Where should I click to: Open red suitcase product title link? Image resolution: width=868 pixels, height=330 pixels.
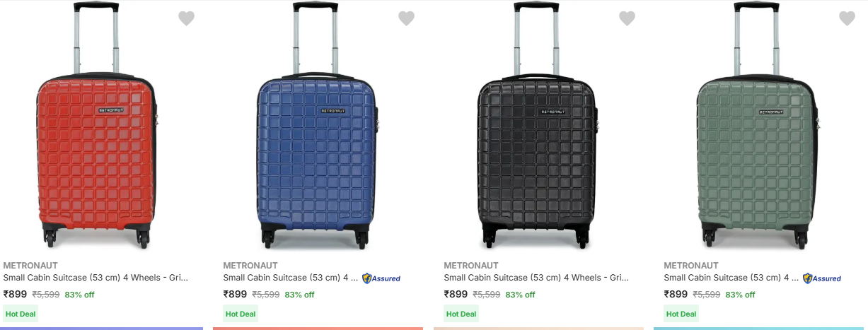coord(96,278)
